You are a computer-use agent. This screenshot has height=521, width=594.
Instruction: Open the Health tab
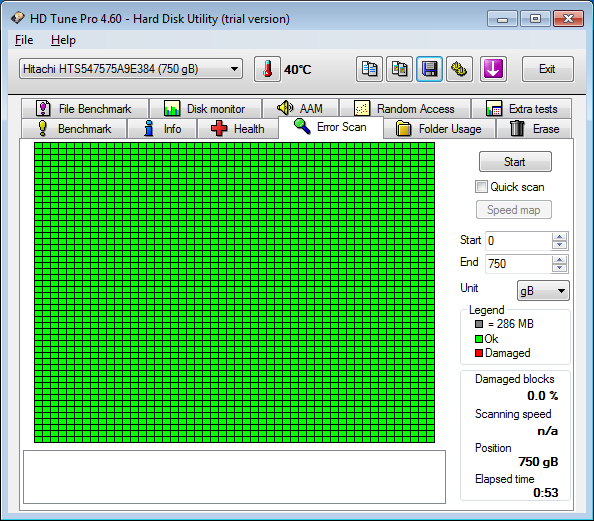(x=238, y=128)
